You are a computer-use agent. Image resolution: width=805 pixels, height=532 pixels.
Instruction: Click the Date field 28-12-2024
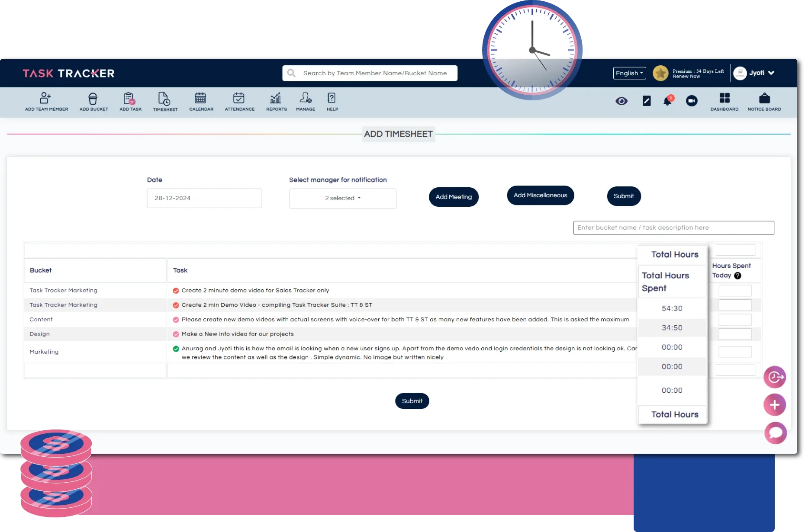pyautogui.click(x=204, y=198)
